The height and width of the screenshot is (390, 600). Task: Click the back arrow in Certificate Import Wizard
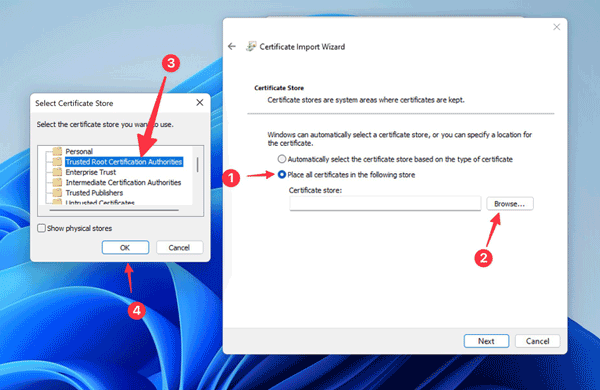(x=232, y=46)
